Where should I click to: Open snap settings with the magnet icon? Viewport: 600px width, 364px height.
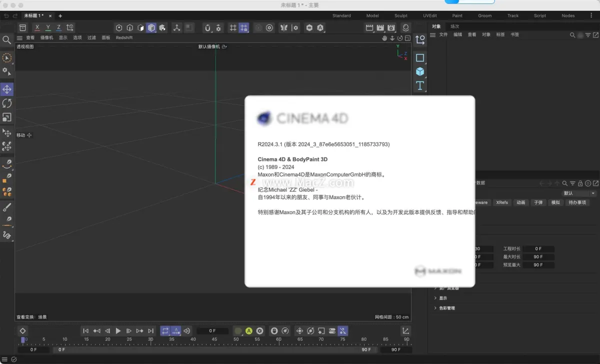(x=207, y=27)
